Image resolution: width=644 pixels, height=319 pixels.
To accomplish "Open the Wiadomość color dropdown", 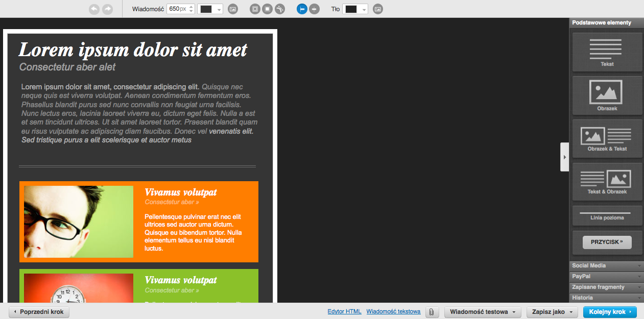I will click(x=219, y=9).
